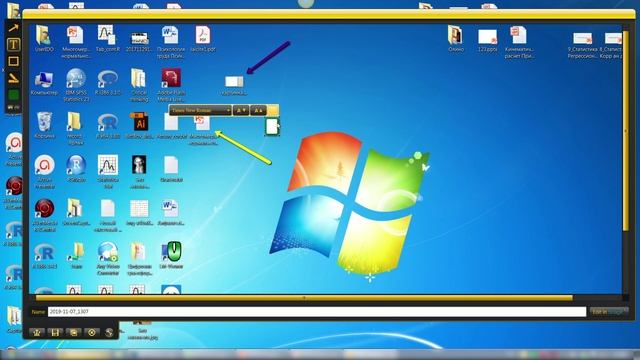Open the green tool color swatch
The image size is (640, 360).
pos(13,95)
